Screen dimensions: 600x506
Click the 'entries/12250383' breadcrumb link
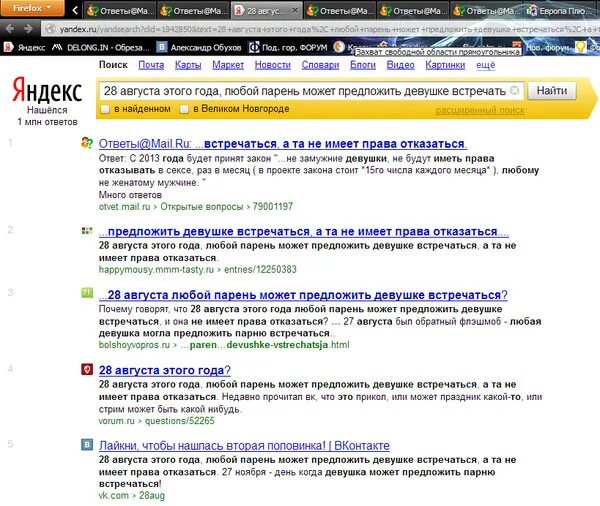tap(260, 269)
